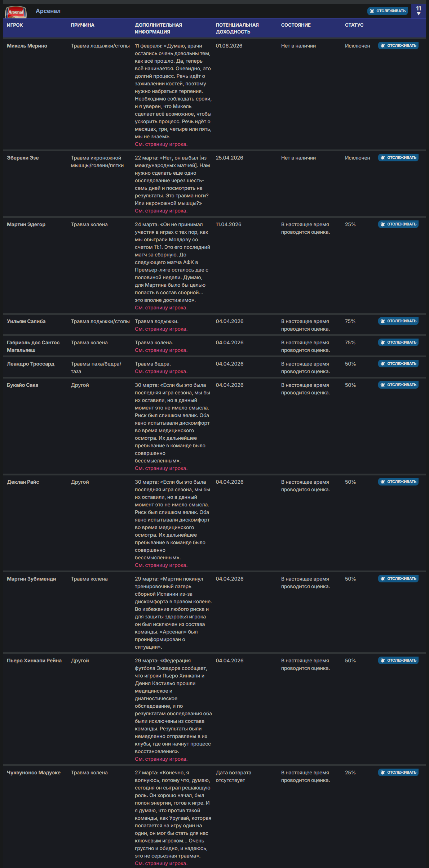Select player name Мартин Эдегор
This screenshot has height=868, width=429.
26,225
